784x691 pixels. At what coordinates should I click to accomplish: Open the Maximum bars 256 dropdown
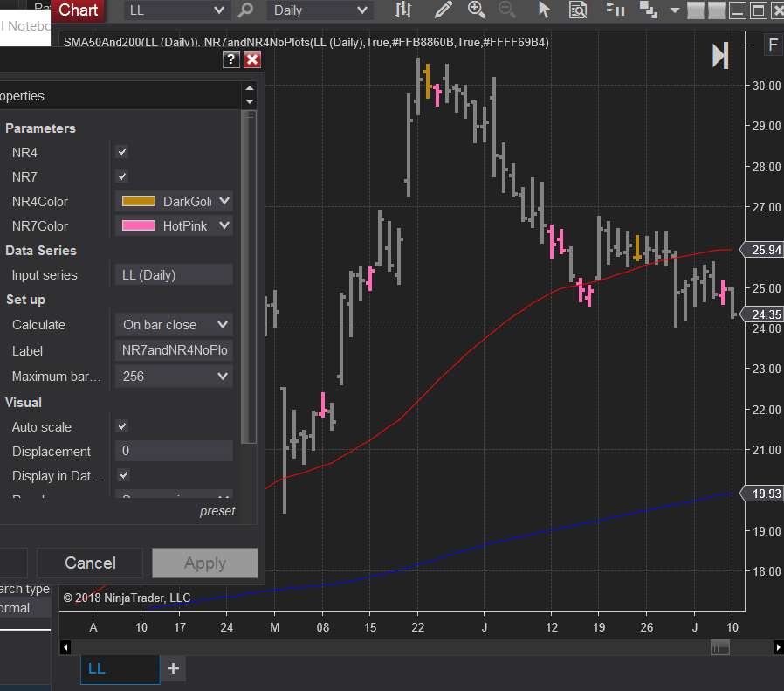pos(174,377)
